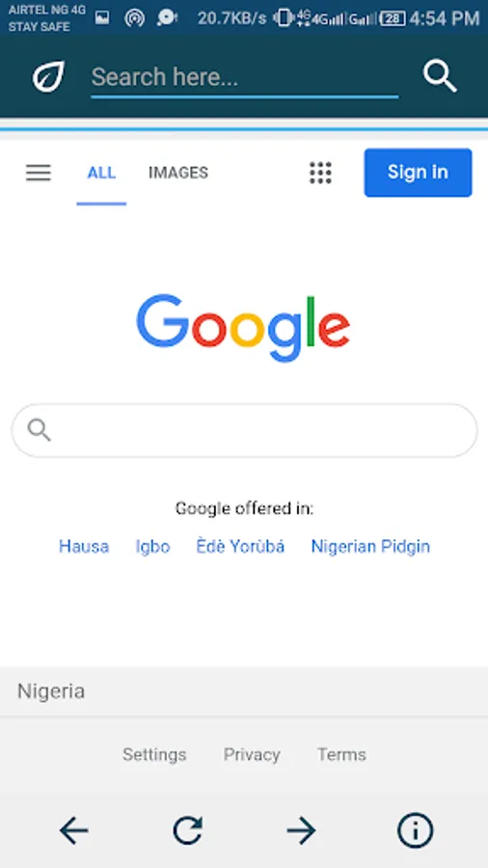The height and width of the screenshot is (868, 488).
Task: Click into the Google search box
Action: 244,430
